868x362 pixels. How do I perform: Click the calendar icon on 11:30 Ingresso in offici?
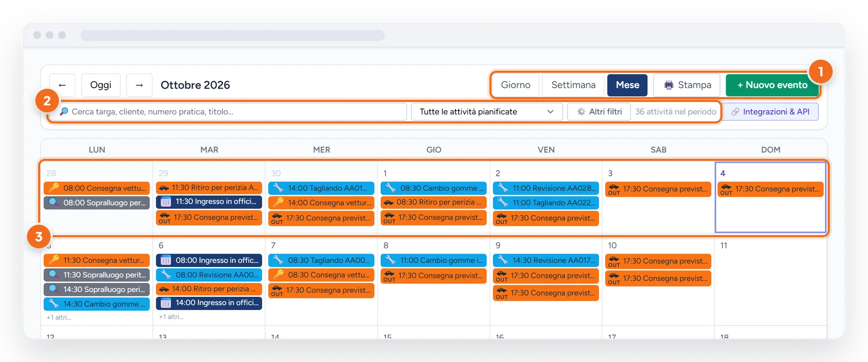[x=166, y=202]
